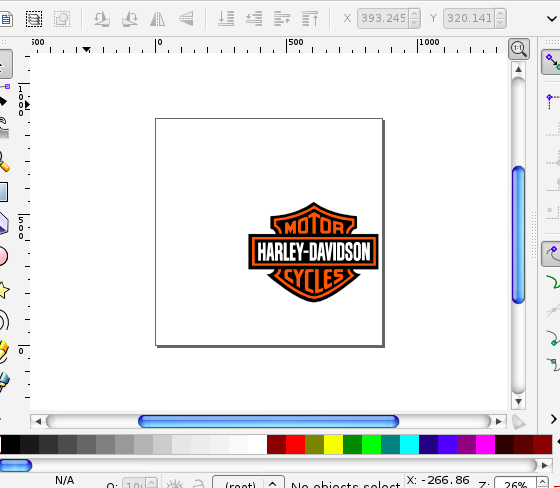This screenshot has width=560, height=488.
Task: Pick the white color swatch
Action: [x=258, y=444]
